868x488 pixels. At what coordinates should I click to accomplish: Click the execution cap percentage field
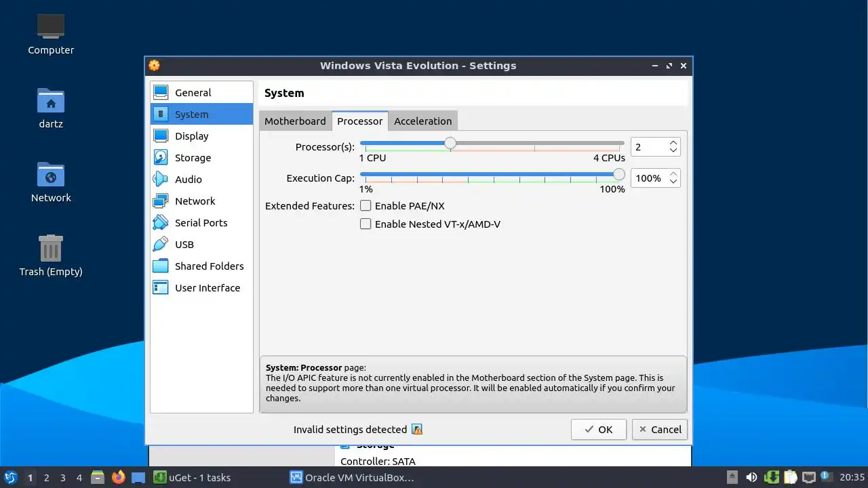tap(649, 178)
